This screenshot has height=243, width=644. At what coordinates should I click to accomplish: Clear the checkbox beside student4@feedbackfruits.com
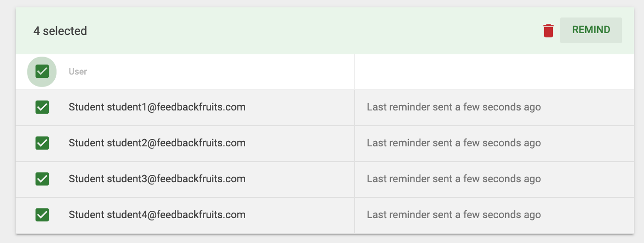click(x=42, y=215)
